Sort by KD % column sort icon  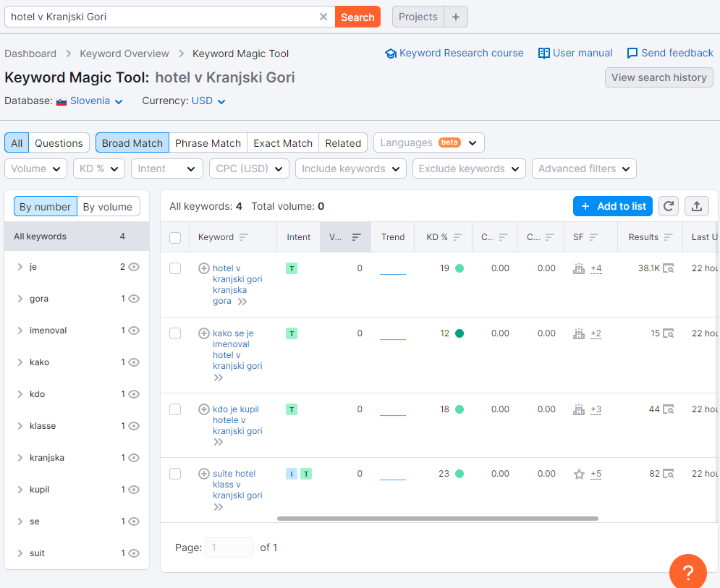457,237
